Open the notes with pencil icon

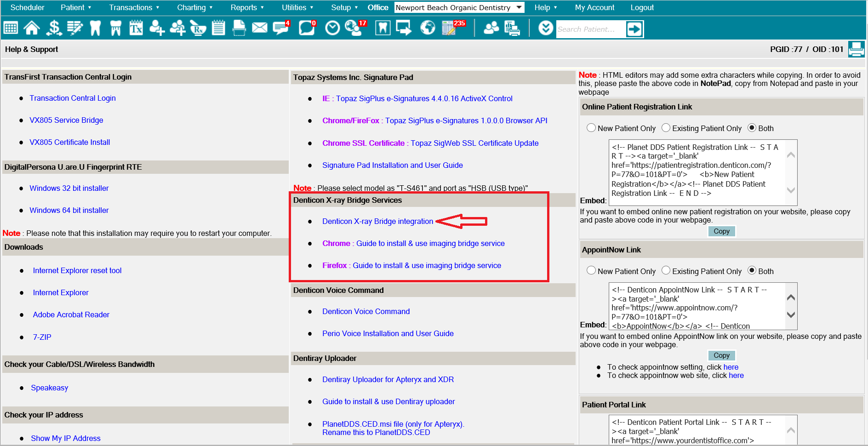[74, 28]
